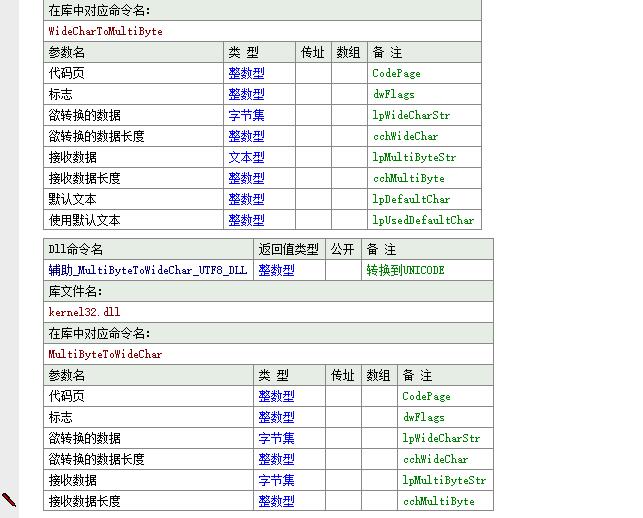Click 传址 header of the WideCharToMultiByte table

click(x=312, y=52)
